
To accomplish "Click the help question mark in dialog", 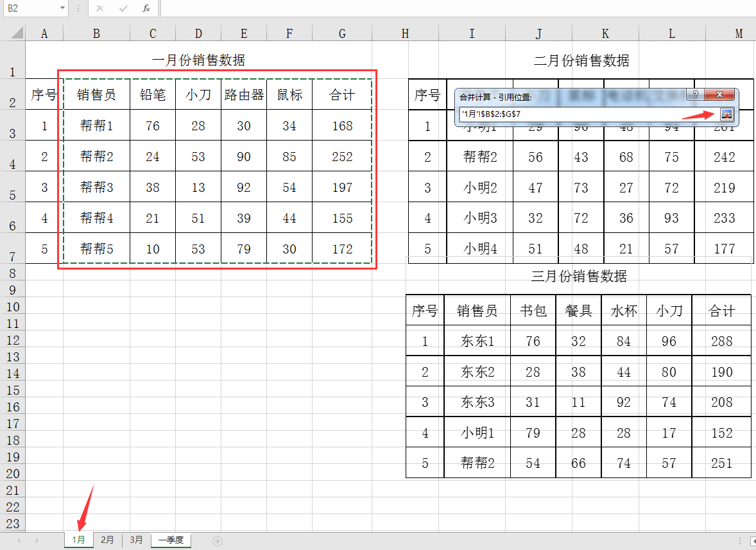I will pyautogui.click(x=695, y=94).
